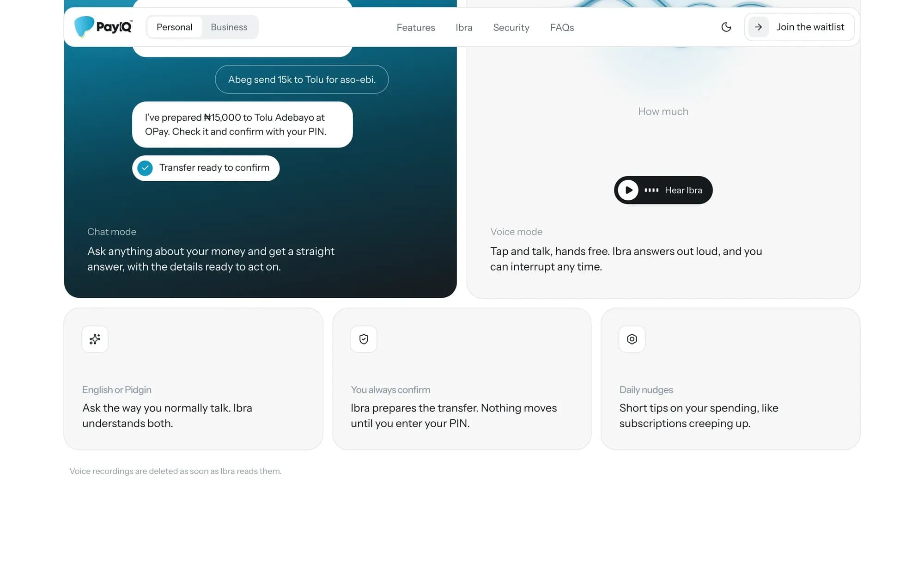
Task: Click the 'Chat mode' label
Action: [x=112, y=232]
